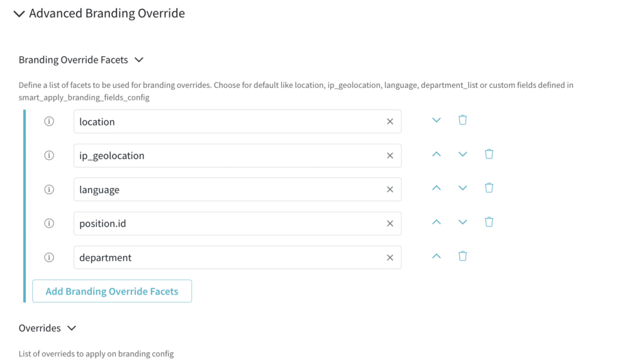Delete the location facet row
644x362 pixels.
click(462, 121)
